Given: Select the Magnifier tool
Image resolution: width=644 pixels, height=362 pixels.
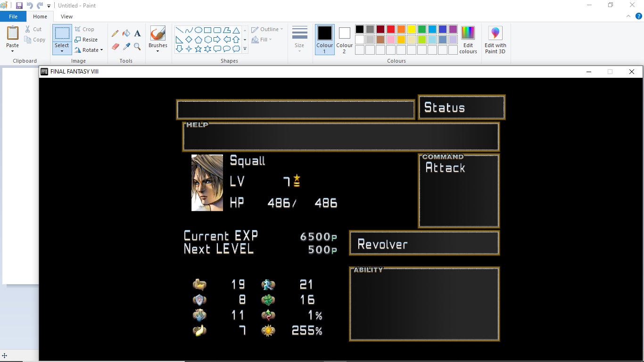Looking at the screenshot, I should (137, 47).
